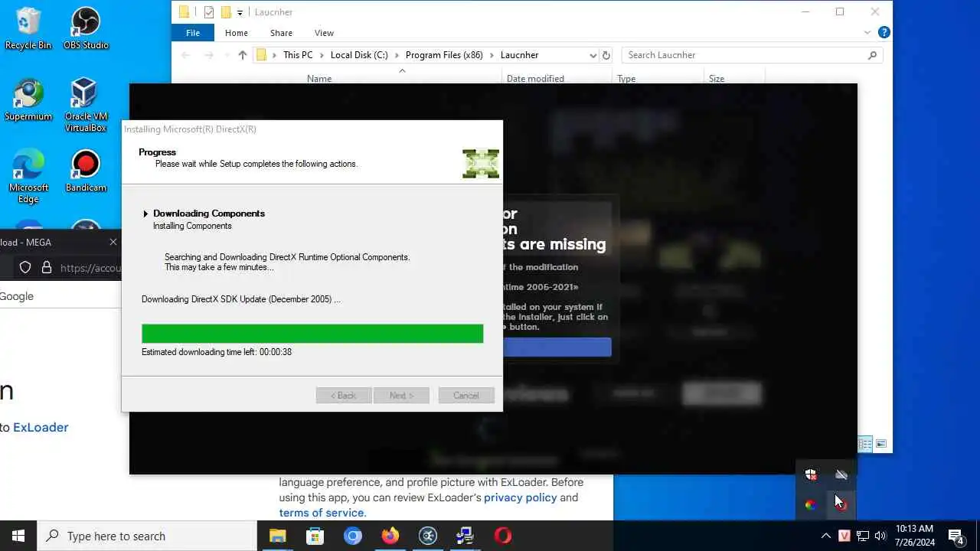Open the notification center icon
The image size is (980, 551).
tap(955, 536)
